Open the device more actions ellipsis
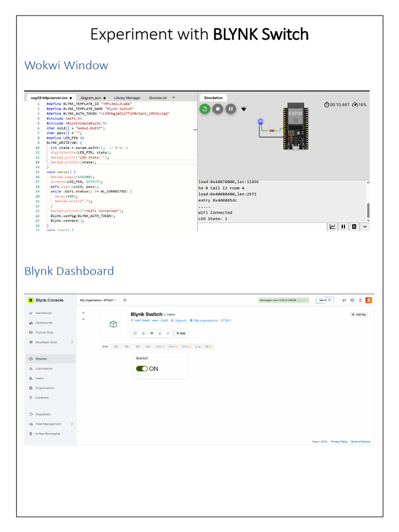The height and width of the screenshot is (532, 399). click(x=168, y=334)
